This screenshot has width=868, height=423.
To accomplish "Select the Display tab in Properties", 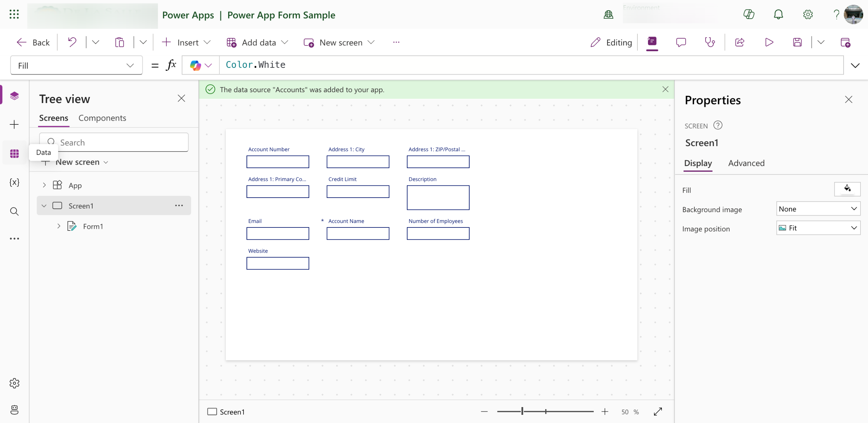I will pos(698,163).
